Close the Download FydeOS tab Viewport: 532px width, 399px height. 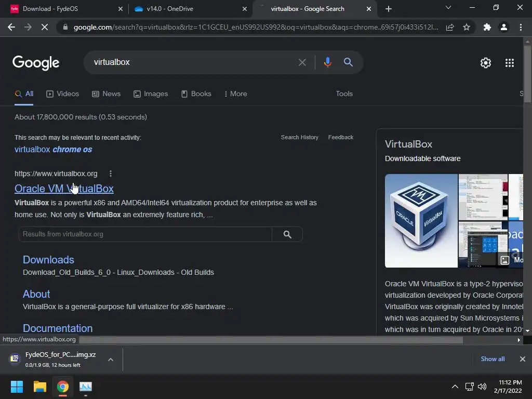(x=121, y=9)
